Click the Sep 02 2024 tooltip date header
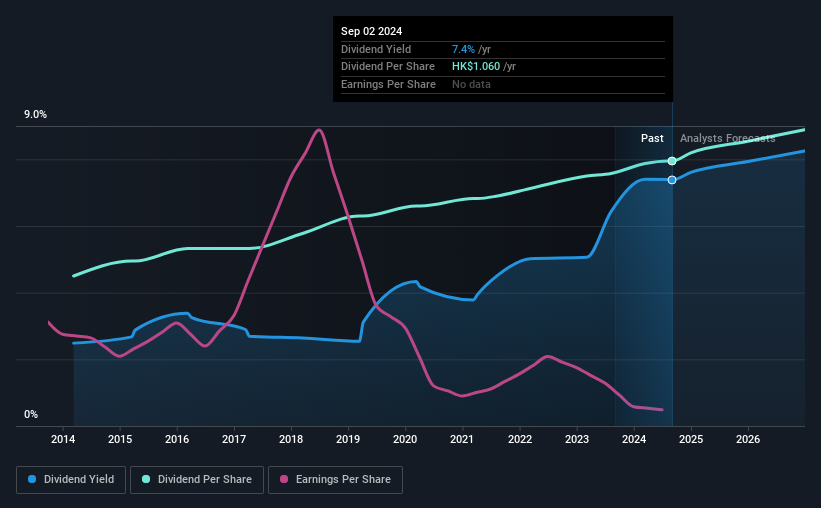 (371, 31)
